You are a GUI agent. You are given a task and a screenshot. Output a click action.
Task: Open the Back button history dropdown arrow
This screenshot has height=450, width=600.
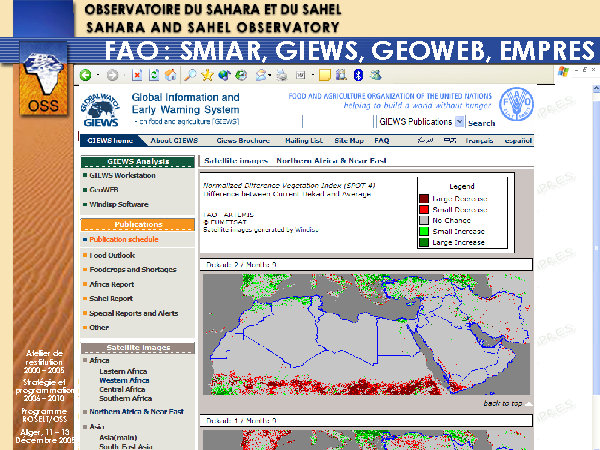98,75
